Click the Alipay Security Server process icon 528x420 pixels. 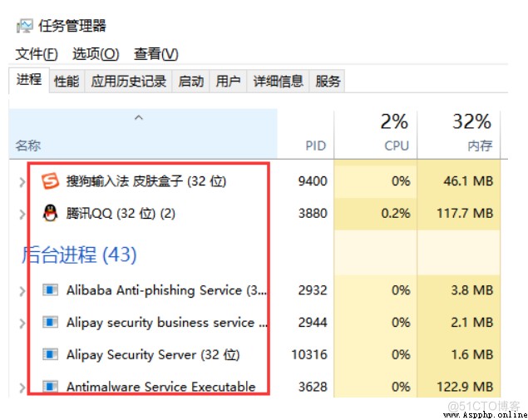point(50,354)
